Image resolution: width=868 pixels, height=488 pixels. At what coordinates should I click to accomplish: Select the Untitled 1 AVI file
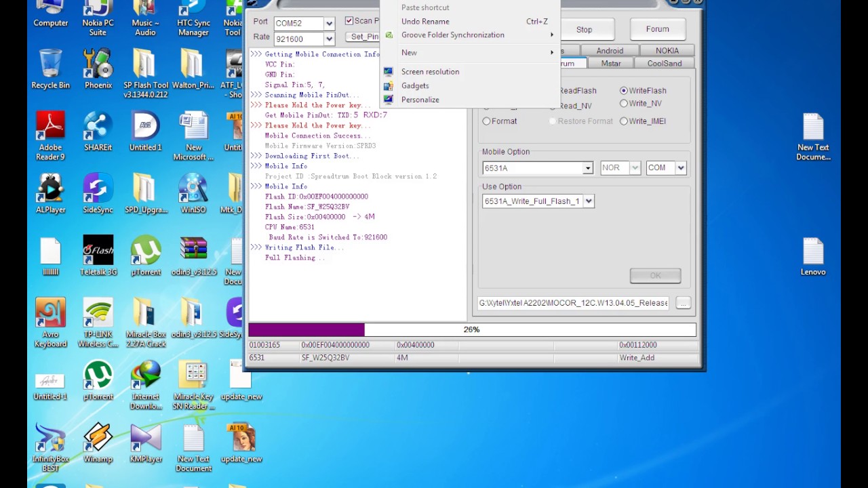pyautogui.click(x=146, y=132)
